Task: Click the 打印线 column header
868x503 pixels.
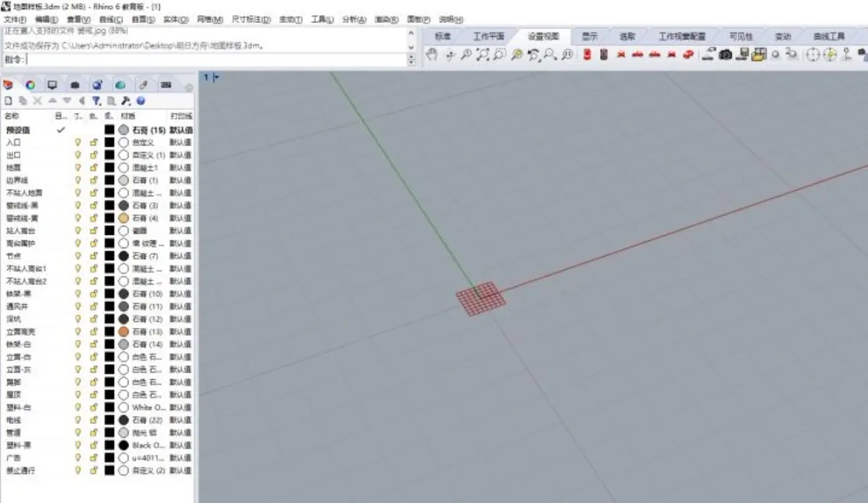Action: tap(180, 116)
